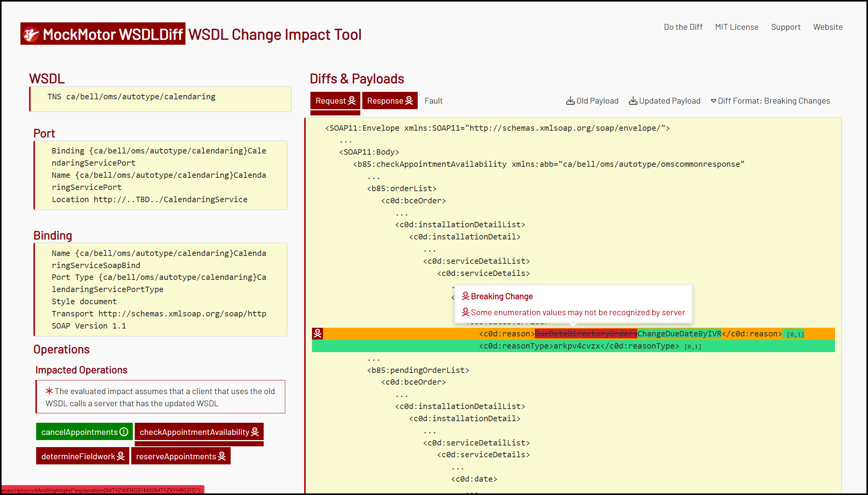Click the struck-out DueDateDirectoryOrders value

coord(586,334)
